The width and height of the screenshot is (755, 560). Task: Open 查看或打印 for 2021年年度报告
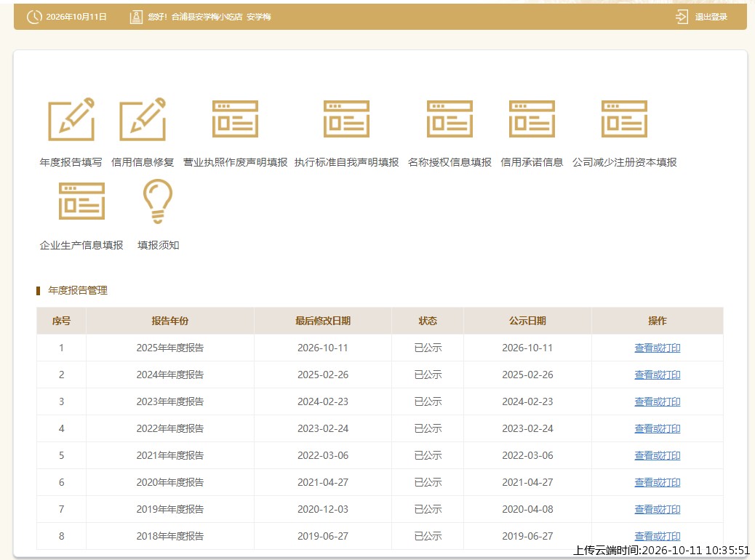[x=658, y=455]
